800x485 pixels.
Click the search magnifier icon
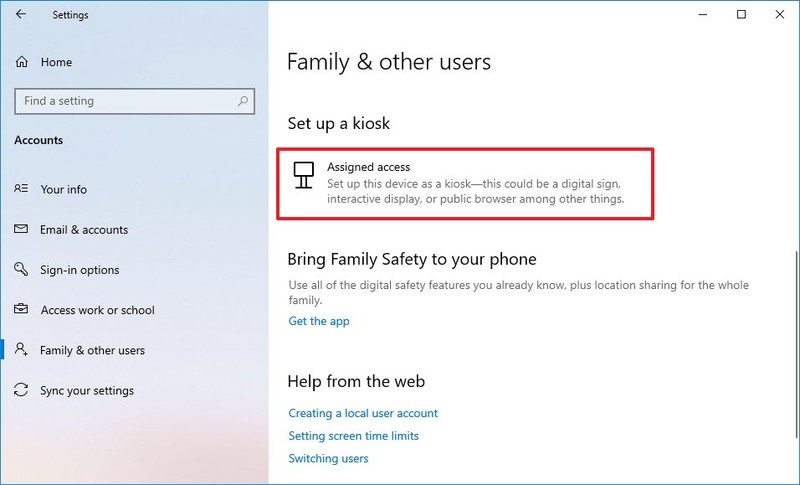pos(243,101)
